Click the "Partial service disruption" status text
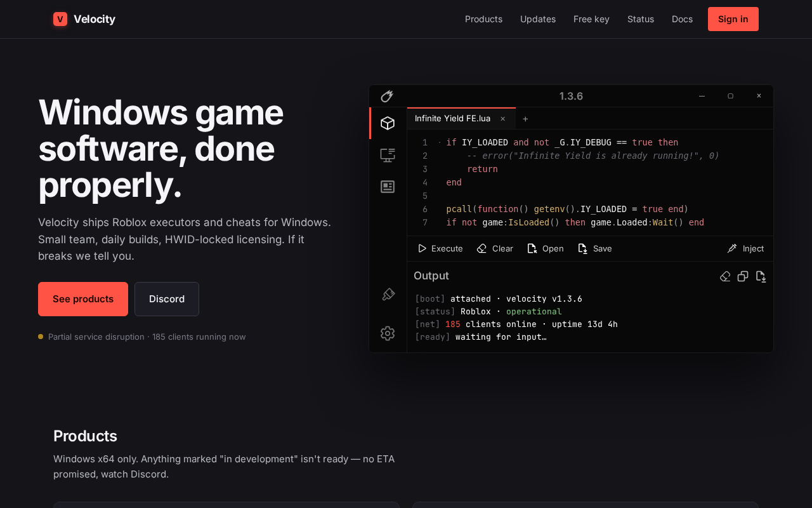 [96, 337]
